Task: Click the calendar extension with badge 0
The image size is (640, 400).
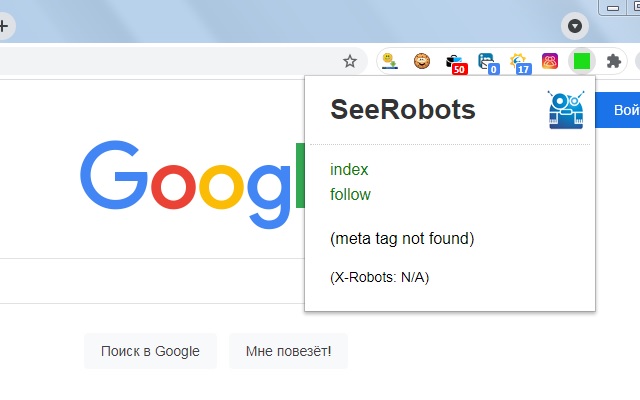Action: point(487,62)
